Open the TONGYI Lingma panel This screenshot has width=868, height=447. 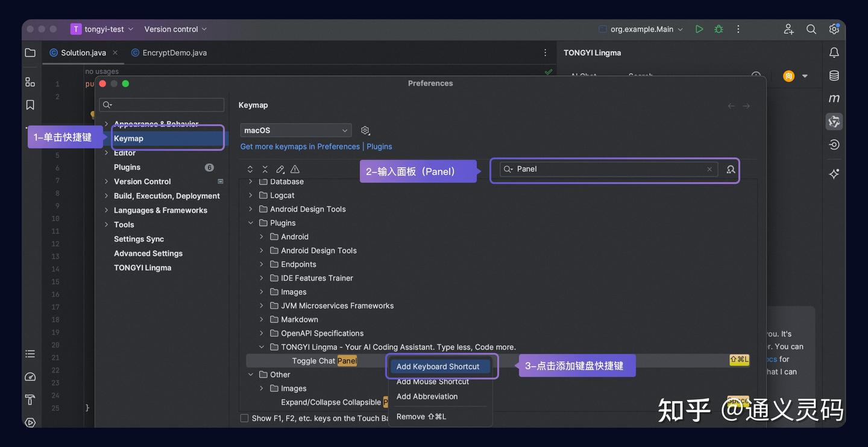coord(834,121)
